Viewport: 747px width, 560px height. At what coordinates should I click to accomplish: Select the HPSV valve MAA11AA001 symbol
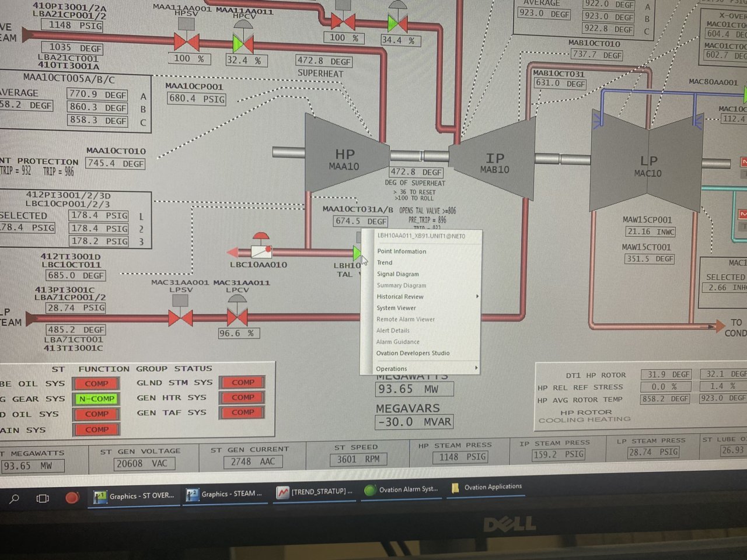(186, 42)
